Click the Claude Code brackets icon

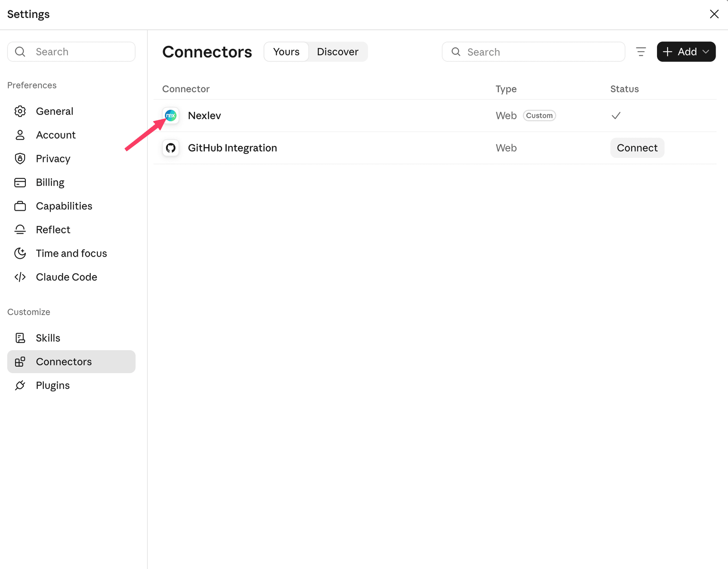[x=20, y=277]
